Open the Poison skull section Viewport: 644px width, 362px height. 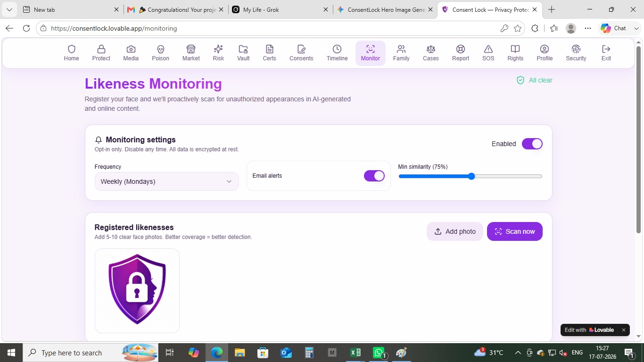click(x=160, y=53)
